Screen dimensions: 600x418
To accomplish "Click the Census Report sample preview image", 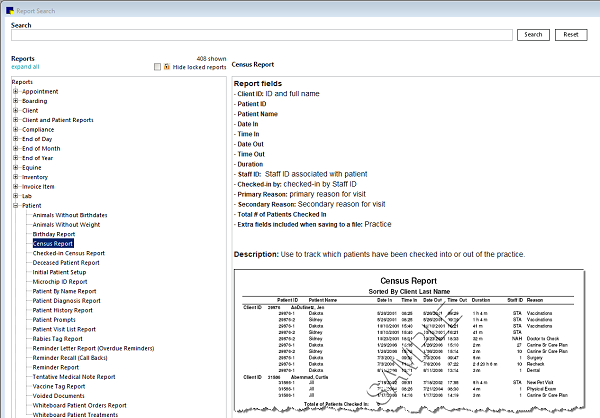I will click(x=409, y=341).
